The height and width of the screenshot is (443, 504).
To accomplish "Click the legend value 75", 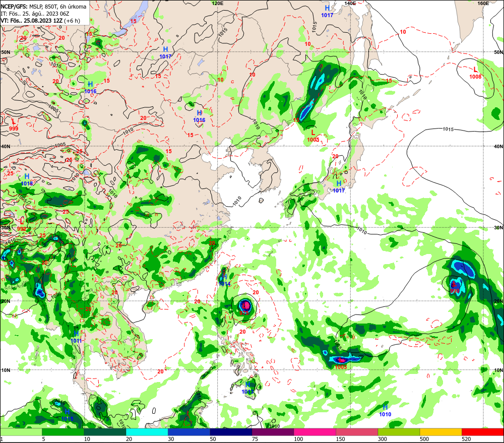I will 255,439.
